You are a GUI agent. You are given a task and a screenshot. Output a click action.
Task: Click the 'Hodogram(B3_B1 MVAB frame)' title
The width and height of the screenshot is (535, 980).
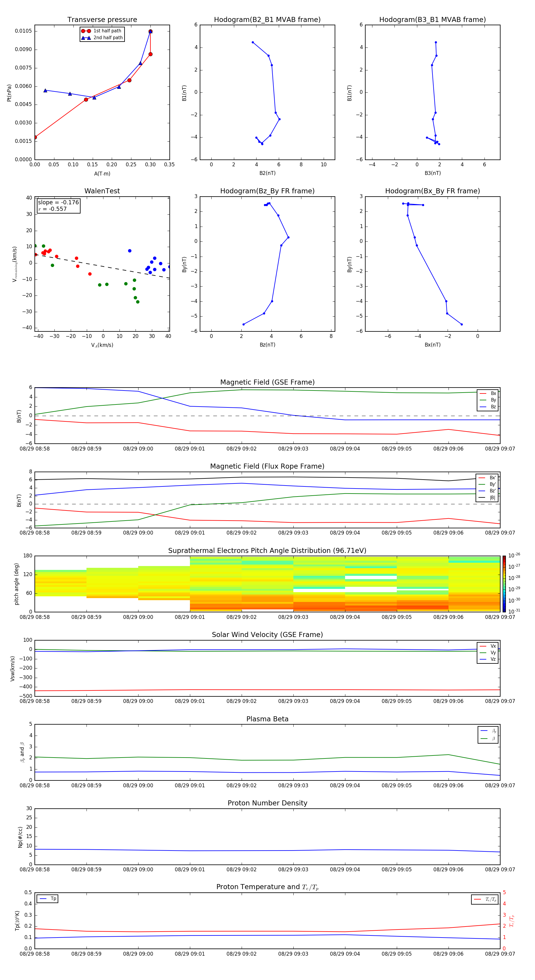[432, 19]
